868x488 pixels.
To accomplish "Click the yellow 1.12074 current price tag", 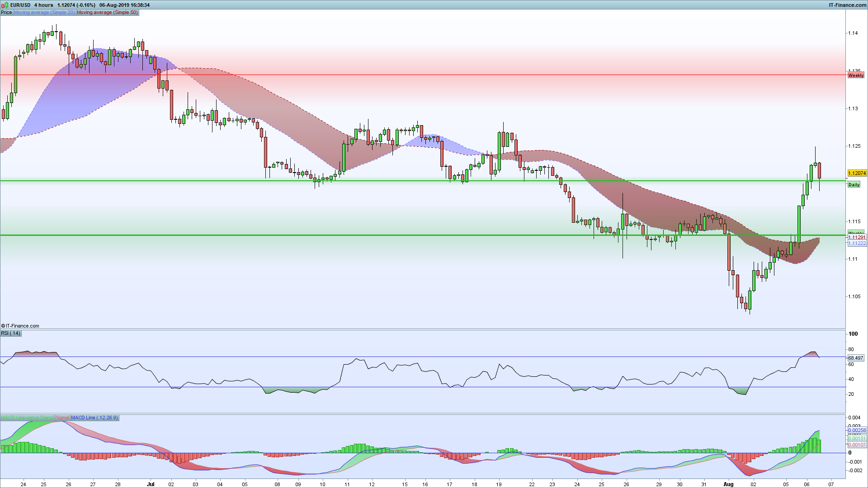I will click(x=857, y=173).
